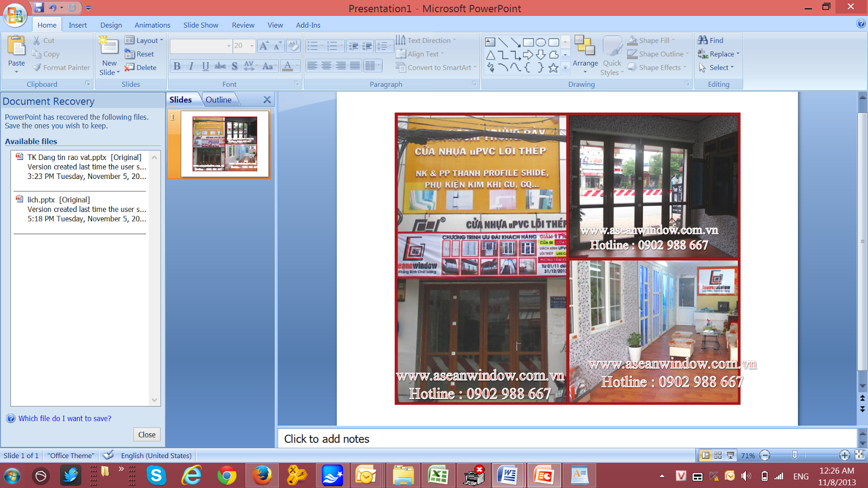Center the text alignment
868x488 pixels.
326,66
